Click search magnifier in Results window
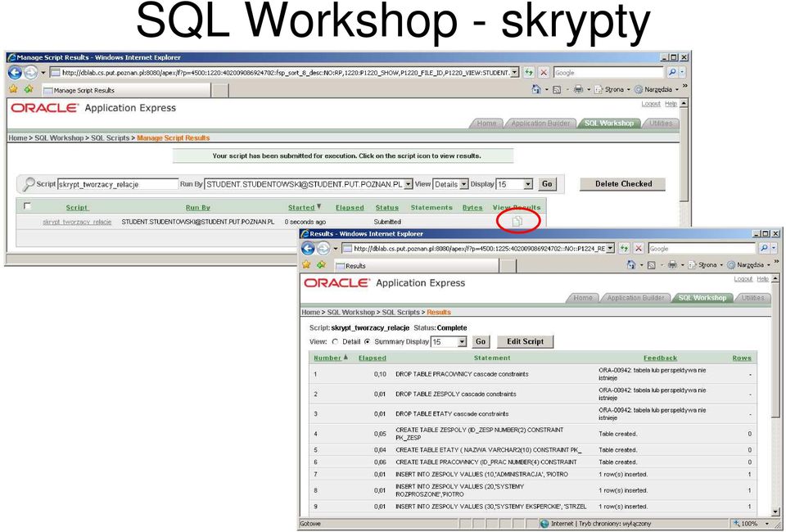The height and width of the screenshot is (532, 786). (763, 249)
